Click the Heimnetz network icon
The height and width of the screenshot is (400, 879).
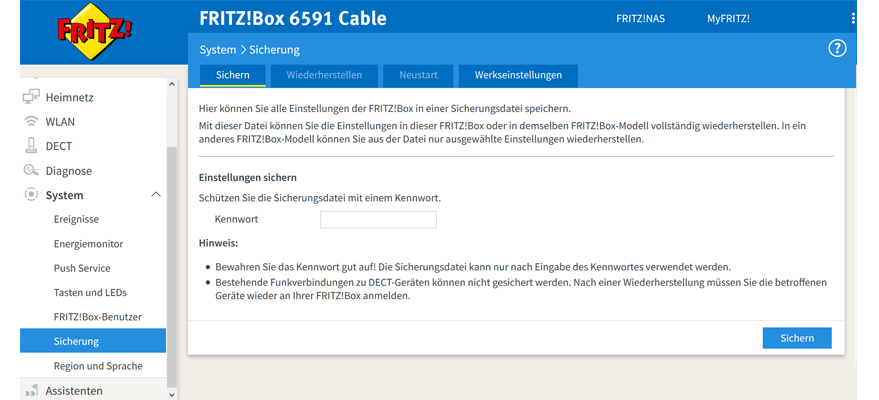click(x=31, y=97)
